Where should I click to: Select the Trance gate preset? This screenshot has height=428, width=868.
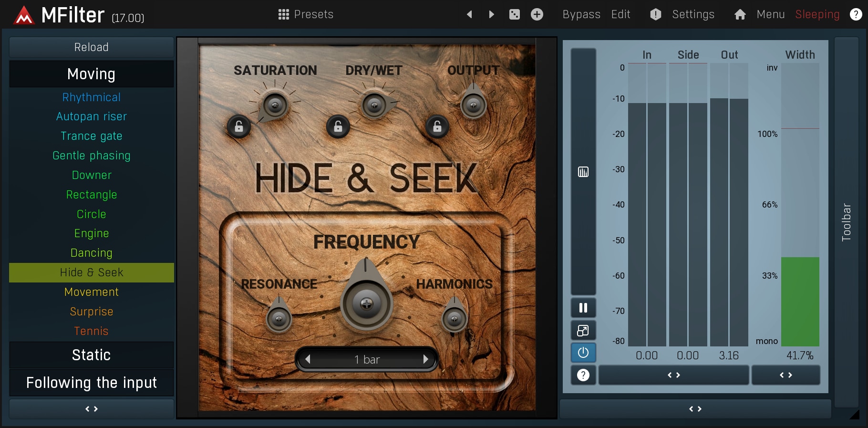coord(91,136)
